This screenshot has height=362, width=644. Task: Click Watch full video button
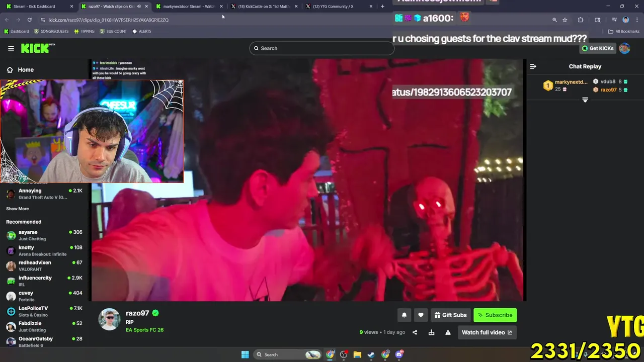487,332
